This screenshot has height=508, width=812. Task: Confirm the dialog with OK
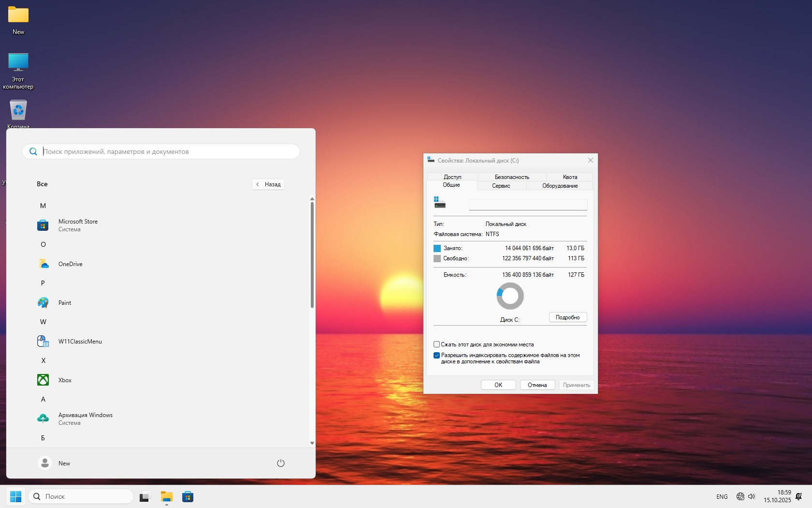(498, 385)
